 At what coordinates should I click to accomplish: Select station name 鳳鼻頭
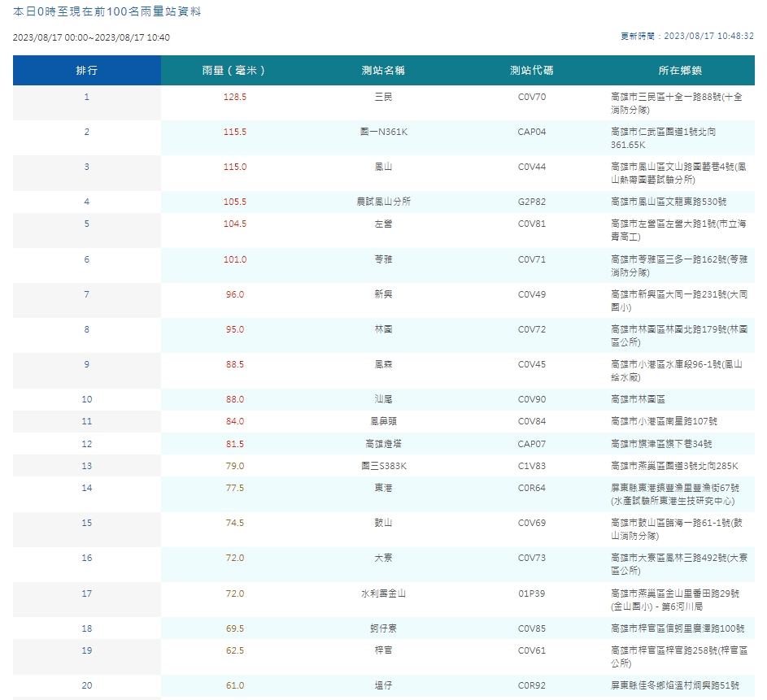(384, 421)
